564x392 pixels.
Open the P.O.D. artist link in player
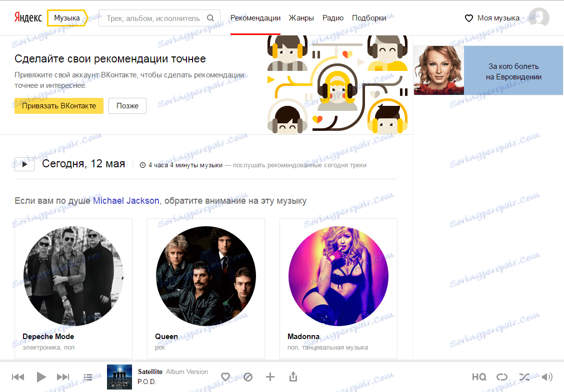(146, 382)
